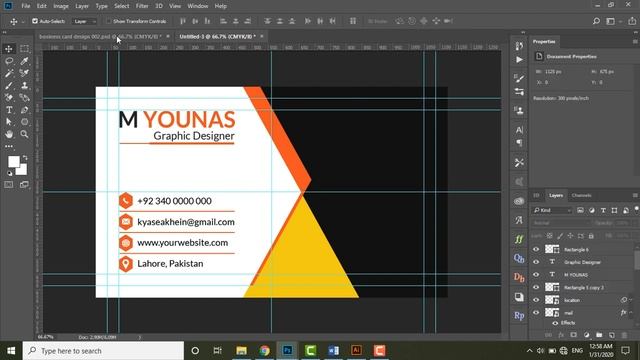Collapse effects arrow on mail layer
This screenshot has width=640, height=360.
point(631,313)
